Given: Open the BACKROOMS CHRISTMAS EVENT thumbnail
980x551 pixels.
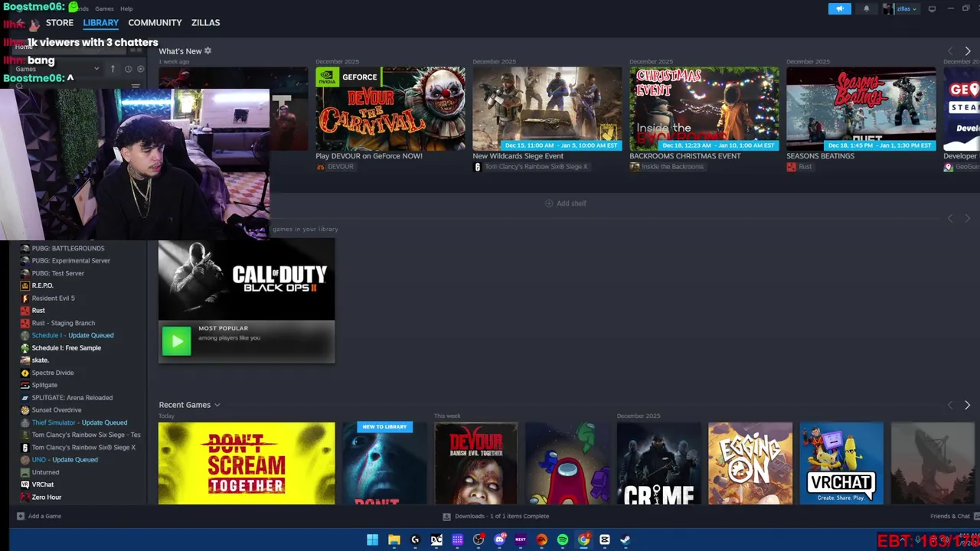Looking at the screenshot, I should point(704,109).
